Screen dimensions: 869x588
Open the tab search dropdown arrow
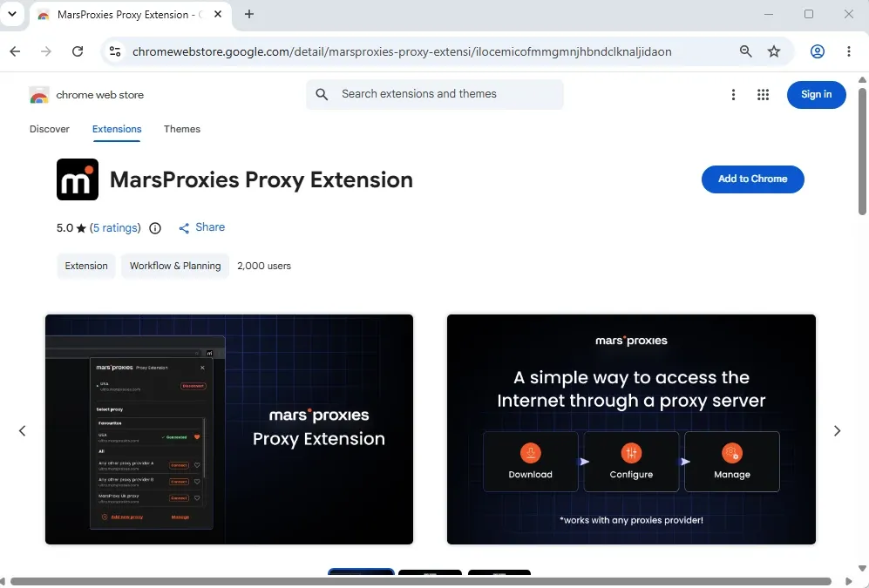[12, 15]
